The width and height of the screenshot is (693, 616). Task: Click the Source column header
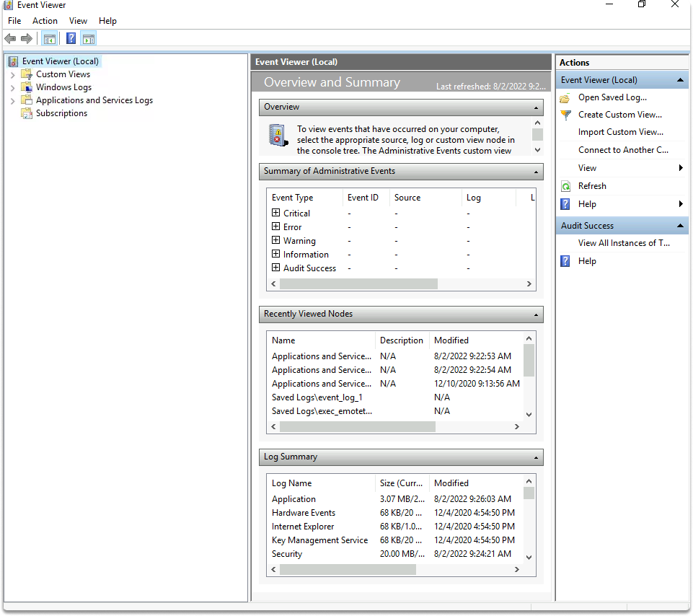[x=425, y=198]
